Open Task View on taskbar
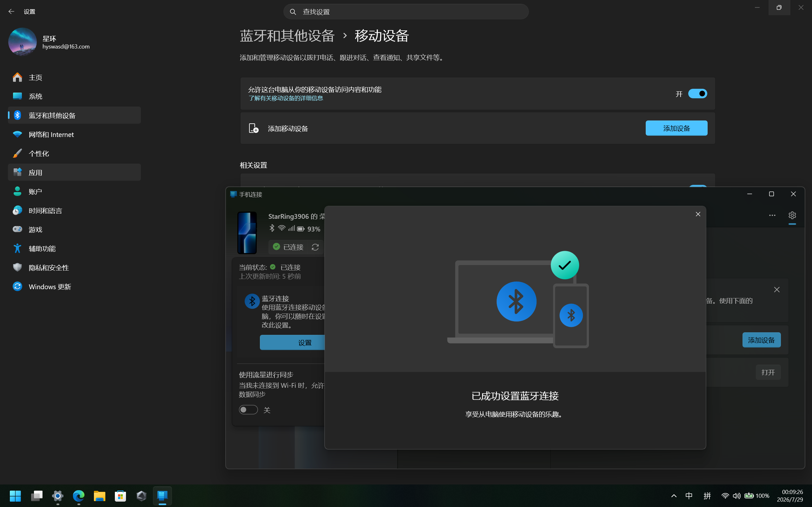The width and height of the screenshot is (812, 507). pos(36,496)
